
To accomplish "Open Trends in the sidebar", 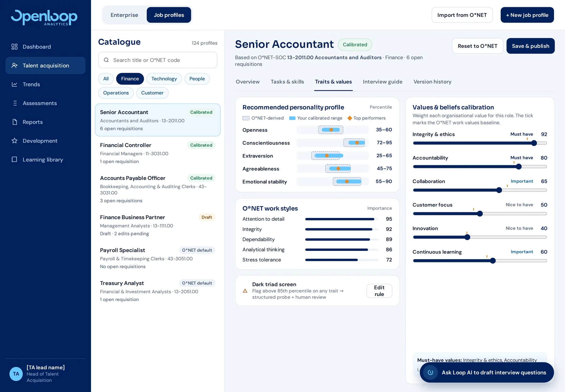I will (x=45, y=84).
